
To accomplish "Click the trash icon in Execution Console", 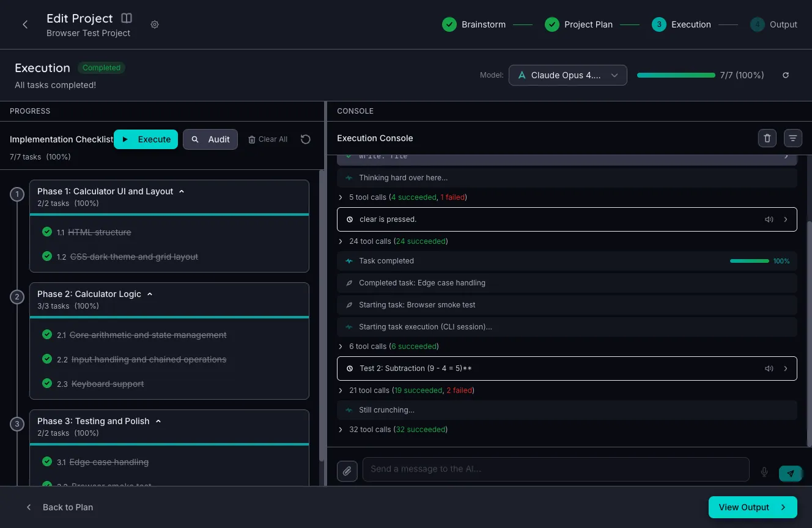I will (767, 138).
